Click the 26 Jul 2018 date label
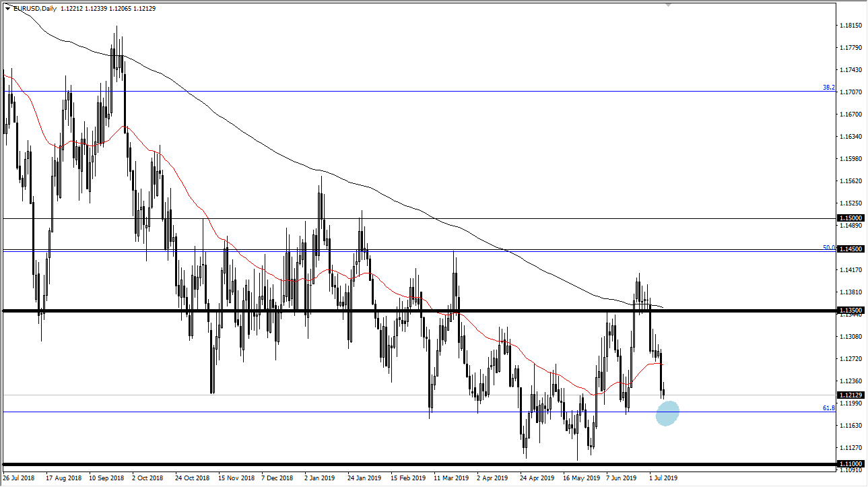This screenshot has height=487, width=868. tap(18, 478)
